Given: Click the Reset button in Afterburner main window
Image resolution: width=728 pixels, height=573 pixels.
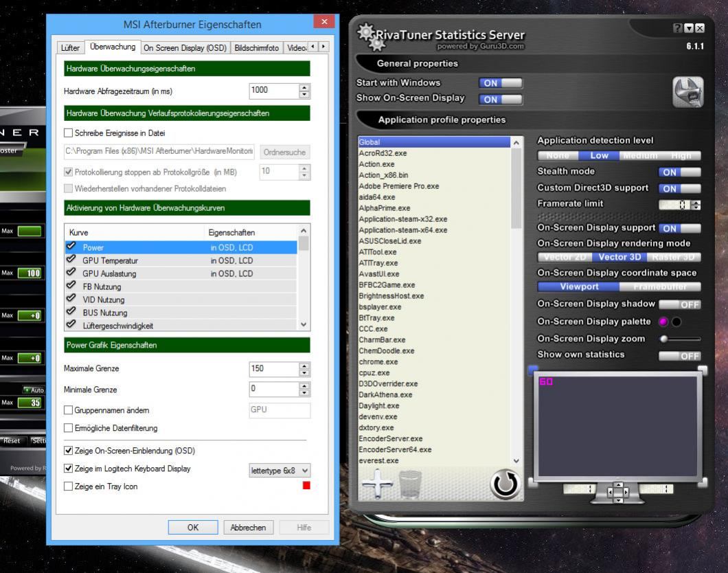Looking at the screenshot, I should coord(12,440).
